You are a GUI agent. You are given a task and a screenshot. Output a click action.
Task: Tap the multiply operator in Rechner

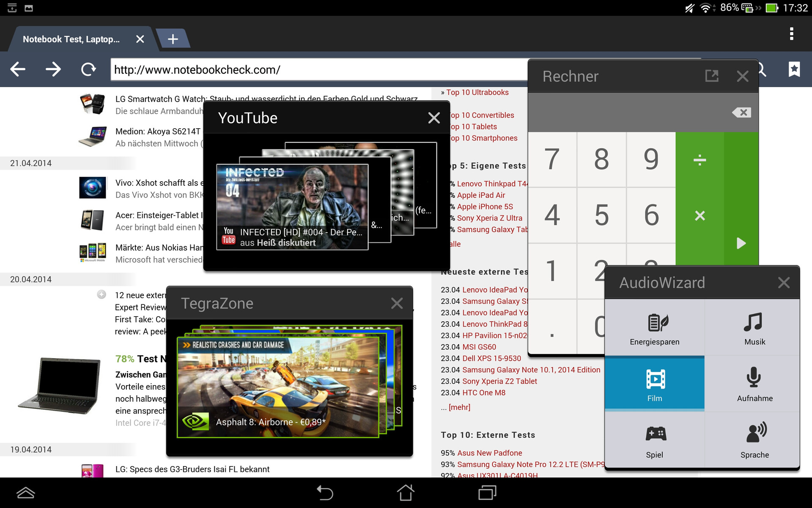pos(700,215)
